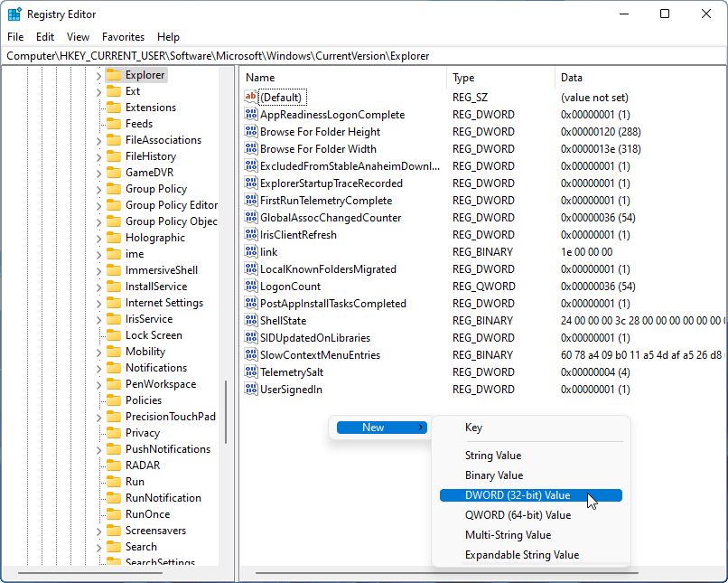Click the IrisClientRefresh value icon
The image size is (728, 583).
[x=251, y=235]
